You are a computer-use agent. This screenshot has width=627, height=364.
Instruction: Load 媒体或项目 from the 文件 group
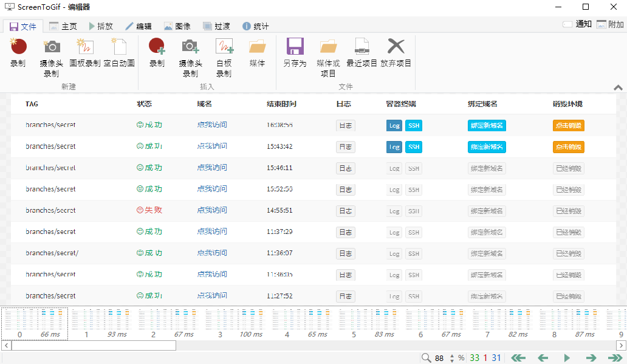pos(329,47)
